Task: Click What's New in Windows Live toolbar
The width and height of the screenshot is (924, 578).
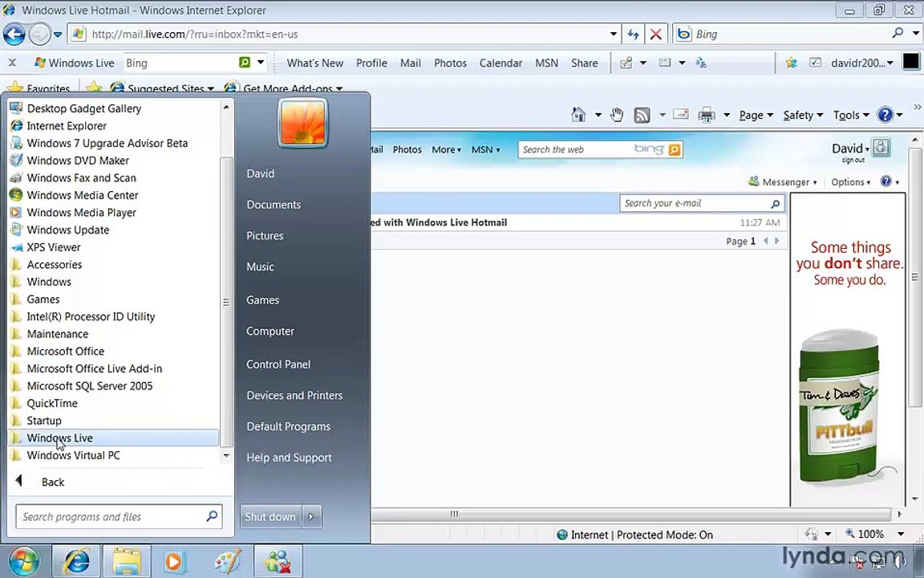Action: tap(314, 63)
